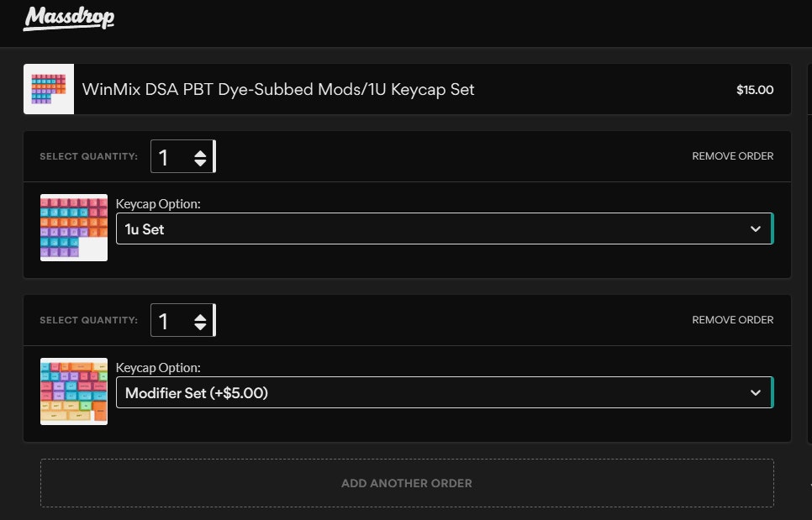This screenshot has width=812, height=520.
Task: Click the chevron arrow on the 1u Set dropdown
Action: [755, 228]
